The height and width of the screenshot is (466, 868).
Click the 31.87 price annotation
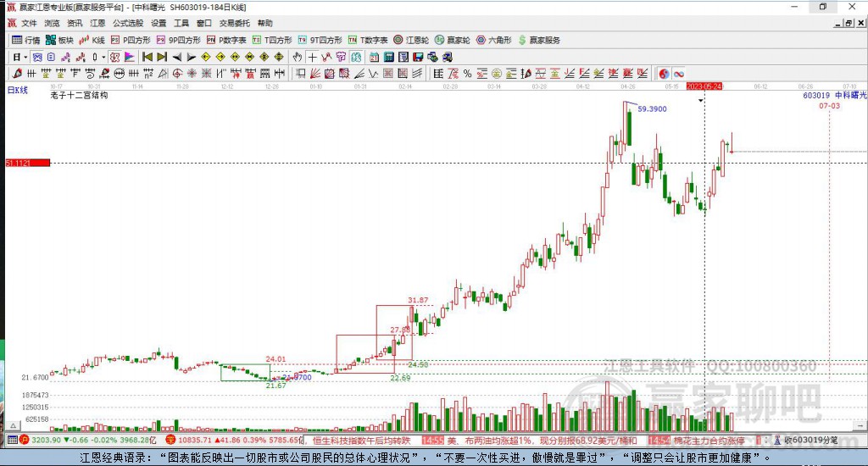(418, 300)
